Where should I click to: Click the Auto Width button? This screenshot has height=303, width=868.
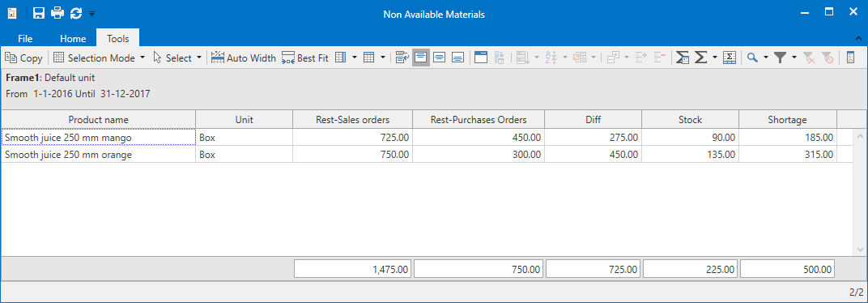coord(244,58)
